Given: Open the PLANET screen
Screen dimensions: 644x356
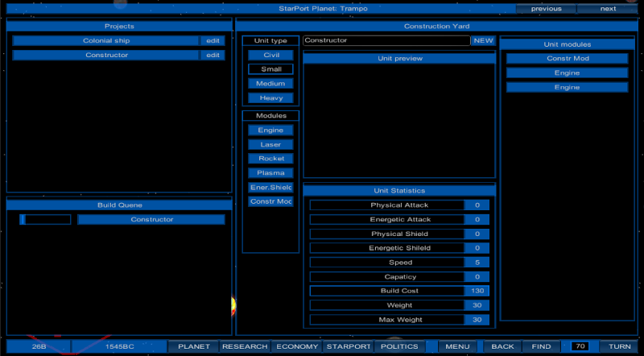Looking at the screenshot, I should [x=194, y=346].
